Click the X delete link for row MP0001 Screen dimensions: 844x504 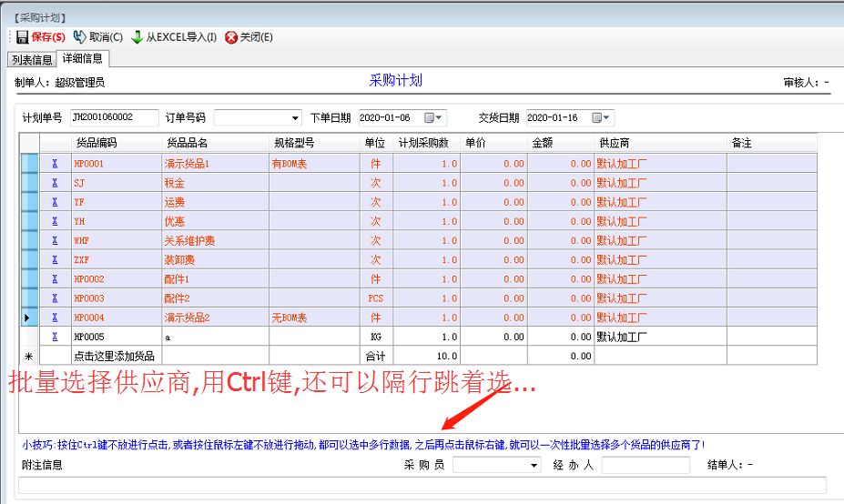[55, 164]
